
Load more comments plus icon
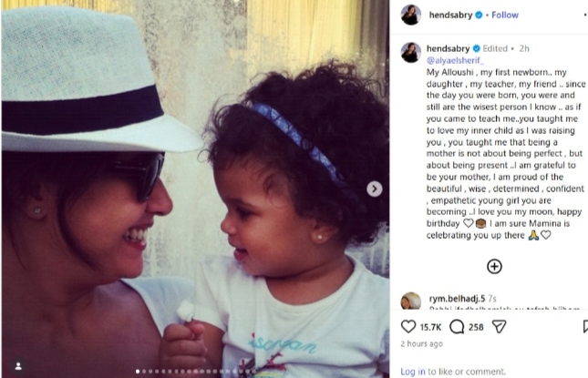point(494,266)
